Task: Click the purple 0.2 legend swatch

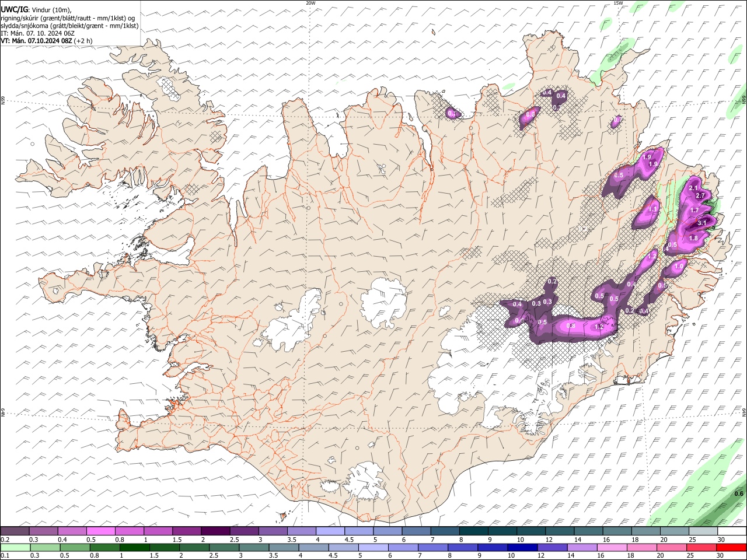Action: click(x=15, y=531)
